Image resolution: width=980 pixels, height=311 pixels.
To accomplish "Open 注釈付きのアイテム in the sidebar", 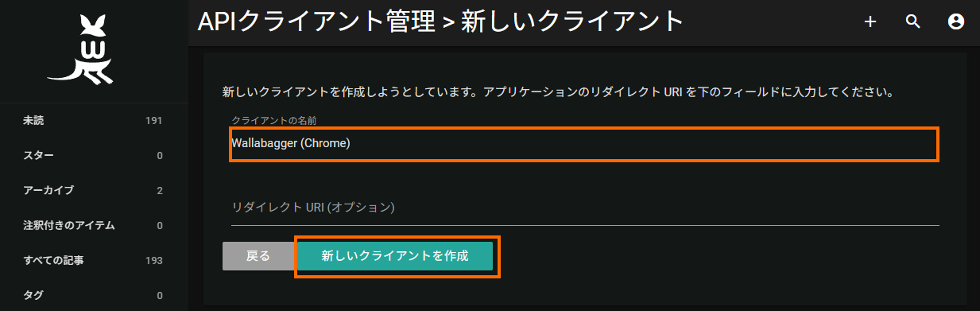I will coord(94,225).
